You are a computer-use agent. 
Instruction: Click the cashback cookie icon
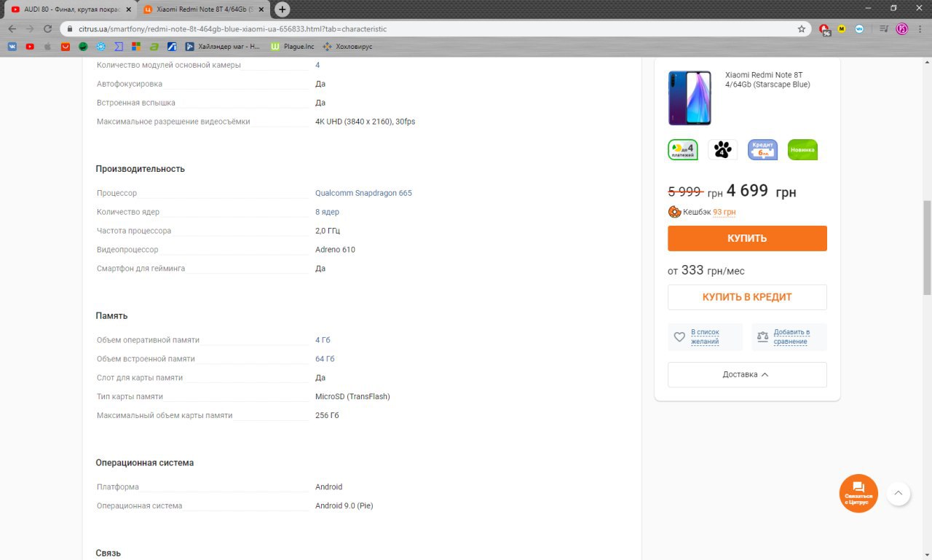(x=674, y=212)
